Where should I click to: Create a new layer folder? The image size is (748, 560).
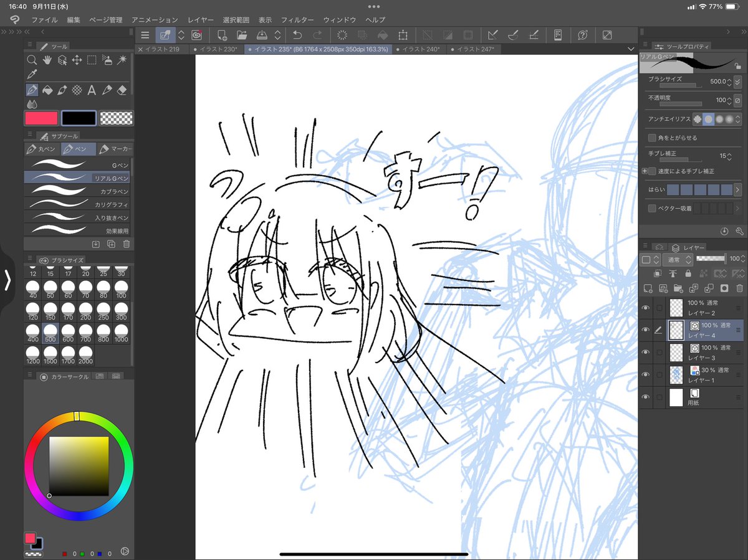679,288
